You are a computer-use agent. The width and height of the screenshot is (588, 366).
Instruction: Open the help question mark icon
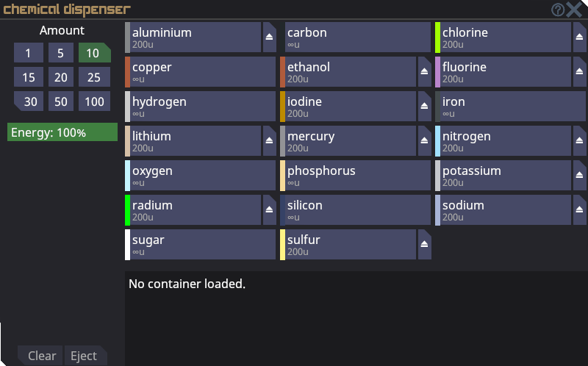coord(558,10)
